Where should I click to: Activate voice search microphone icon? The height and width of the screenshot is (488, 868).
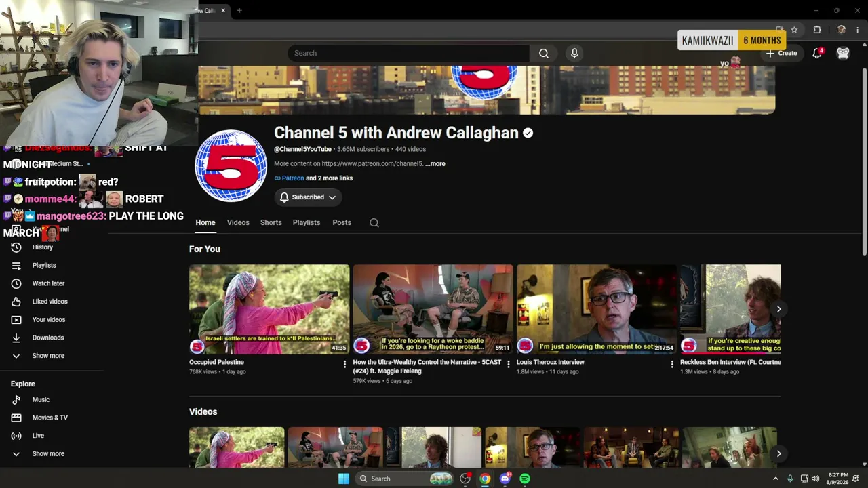574,53
